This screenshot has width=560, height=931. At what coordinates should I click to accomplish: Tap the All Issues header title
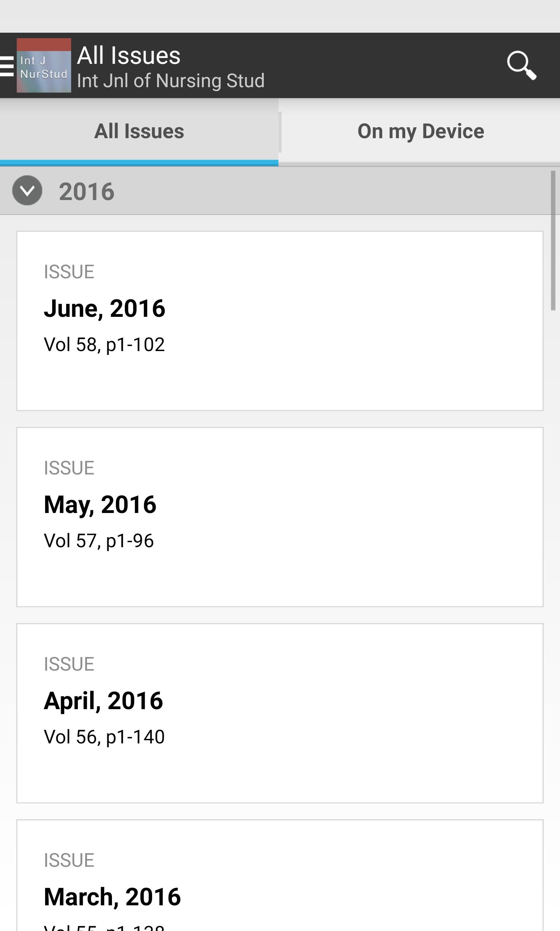point(129,55)
